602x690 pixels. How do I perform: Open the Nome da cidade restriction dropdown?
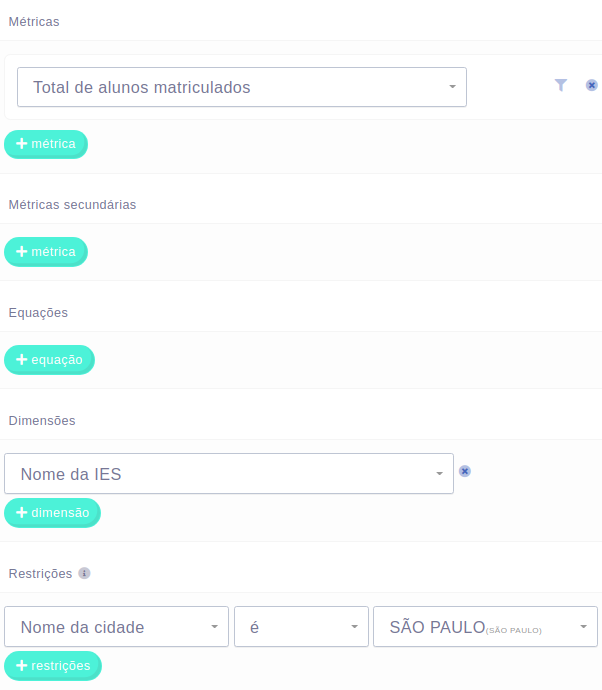116,627
